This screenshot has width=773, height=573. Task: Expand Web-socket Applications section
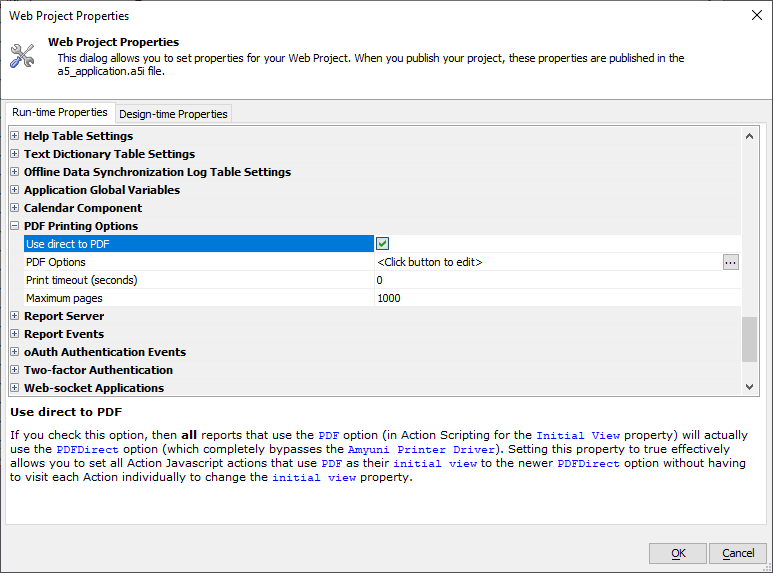tap(15, 388)
